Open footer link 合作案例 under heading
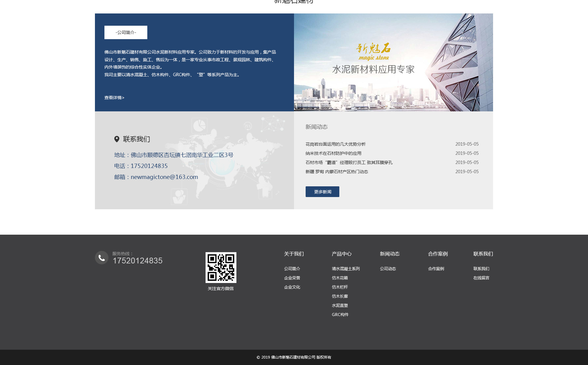The image size is (588, 365). point(436,269)
